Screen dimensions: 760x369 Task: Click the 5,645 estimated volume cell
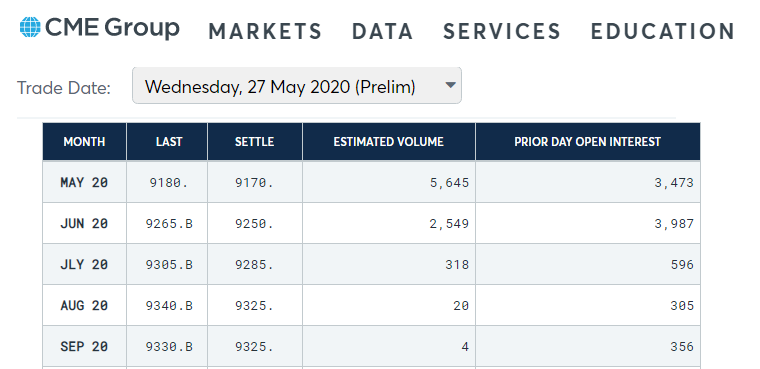click(389, 182)
